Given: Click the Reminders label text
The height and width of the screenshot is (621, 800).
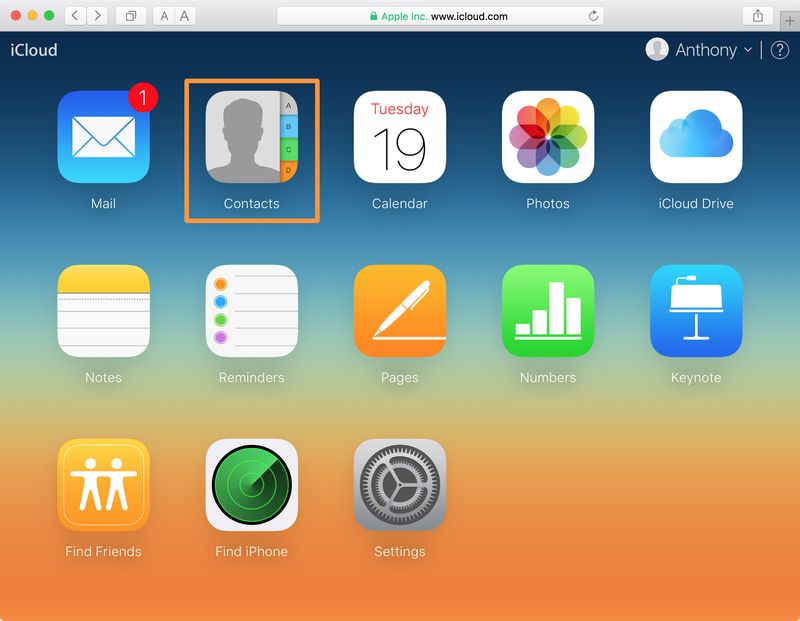Looking at the screenshot, I should tap(252, 378).
